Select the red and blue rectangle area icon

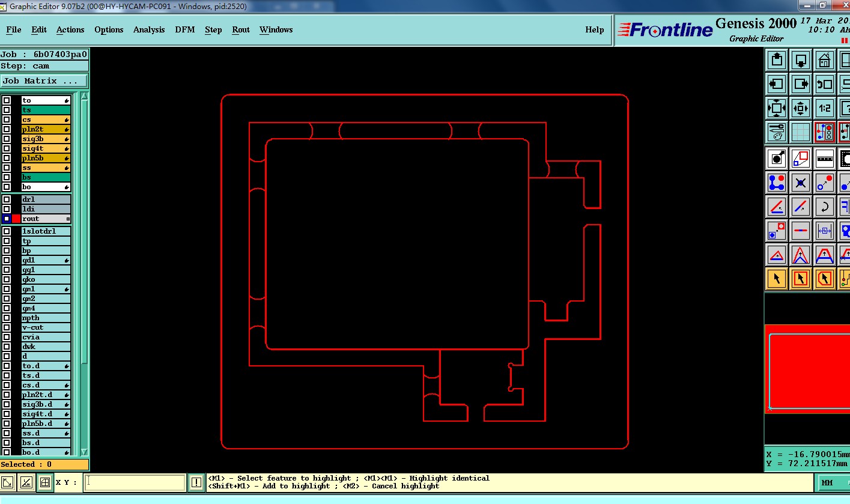[801, 159]
